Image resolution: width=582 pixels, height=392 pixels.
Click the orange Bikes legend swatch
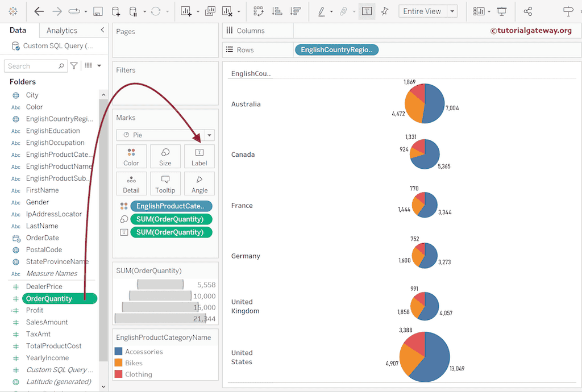coord(119,362)
